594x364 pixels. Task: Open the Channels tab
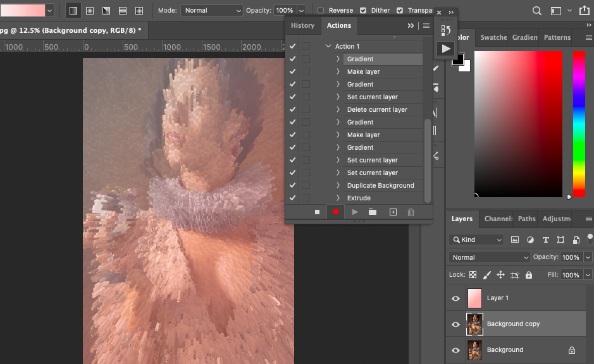(x=498, y=219)
